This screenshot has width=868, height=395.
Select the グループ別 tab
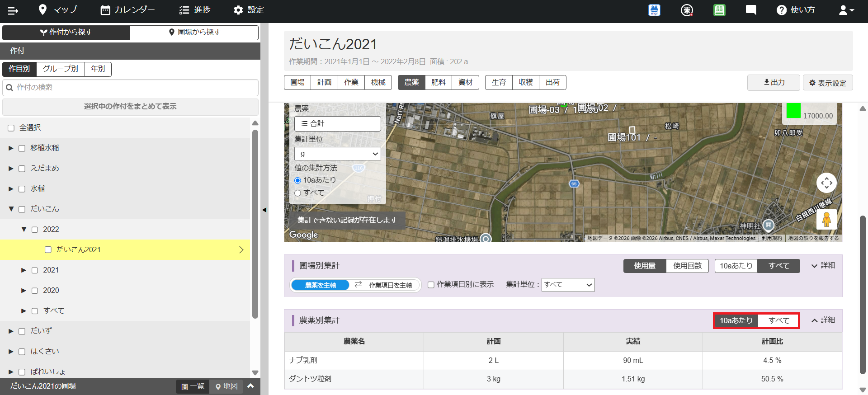point(61,69)
